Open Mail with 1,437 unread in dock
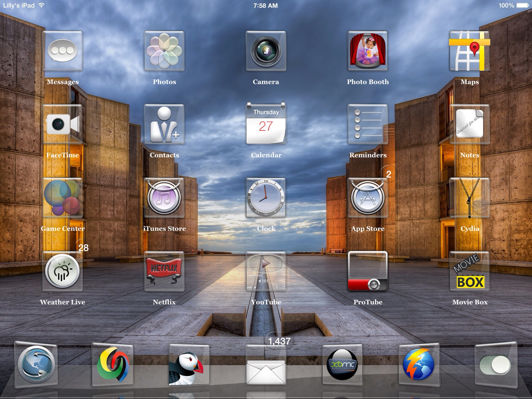 [266, 365]
